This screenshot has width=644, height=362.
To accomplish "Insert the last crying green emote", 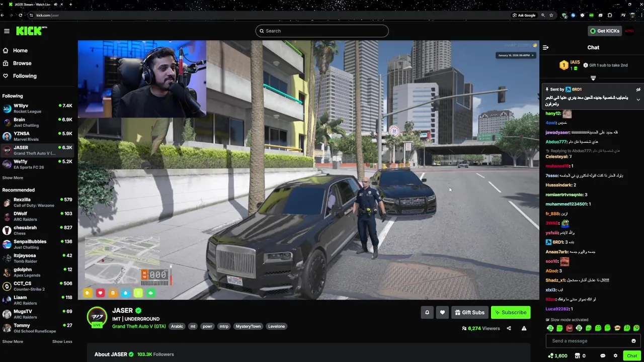I will tap(636, 328).
